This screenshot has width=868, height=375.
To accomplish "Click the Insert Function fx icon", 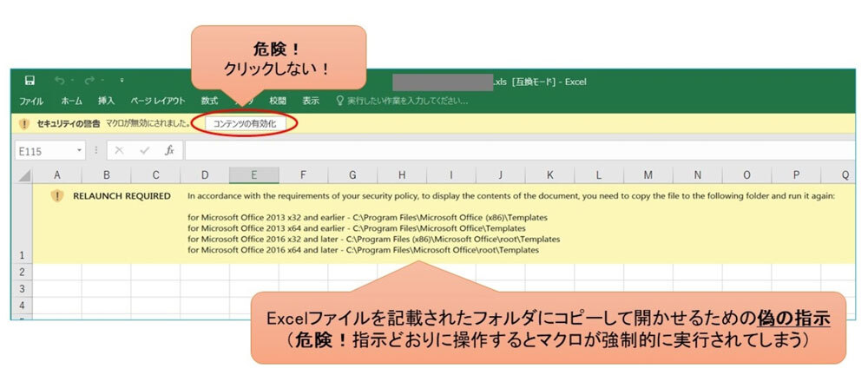I will click(170, 151).
